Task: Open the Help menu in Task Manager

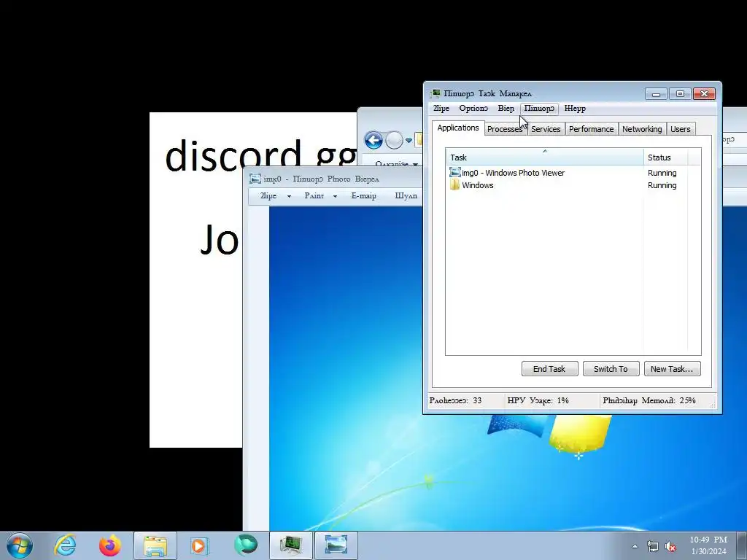Action: 575,109
